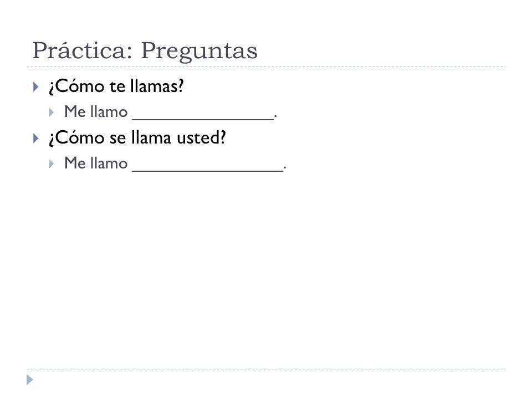532x399 pixels.
Task: Click the word Preguntas in the title
Action: 199,52
